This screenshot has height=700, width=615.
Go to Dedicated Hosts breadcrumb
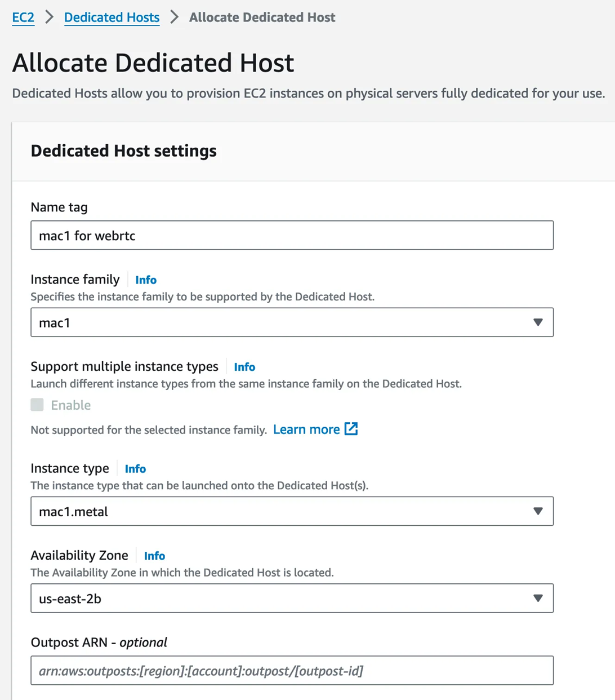pyautogui.click(x=112, y=17)
